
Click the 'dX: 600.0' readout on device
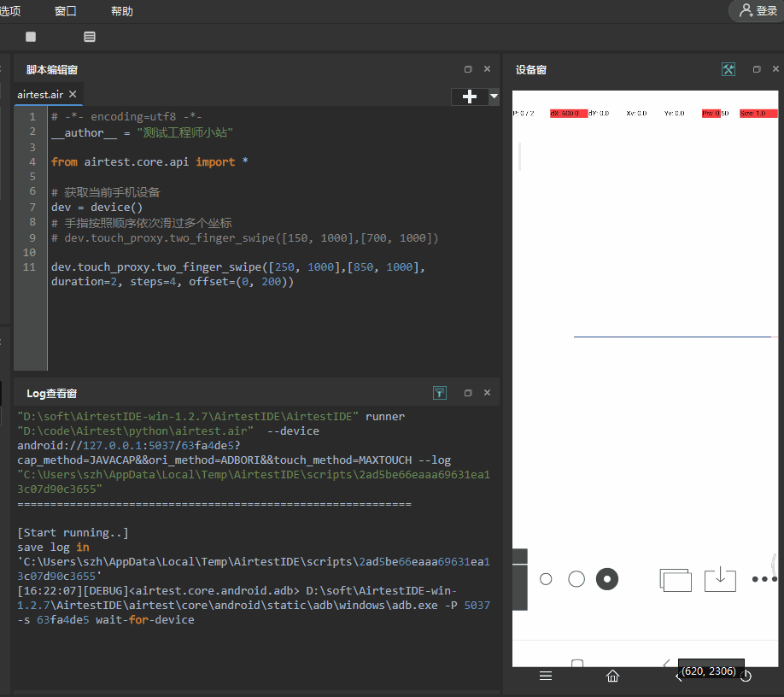(568, 114)
